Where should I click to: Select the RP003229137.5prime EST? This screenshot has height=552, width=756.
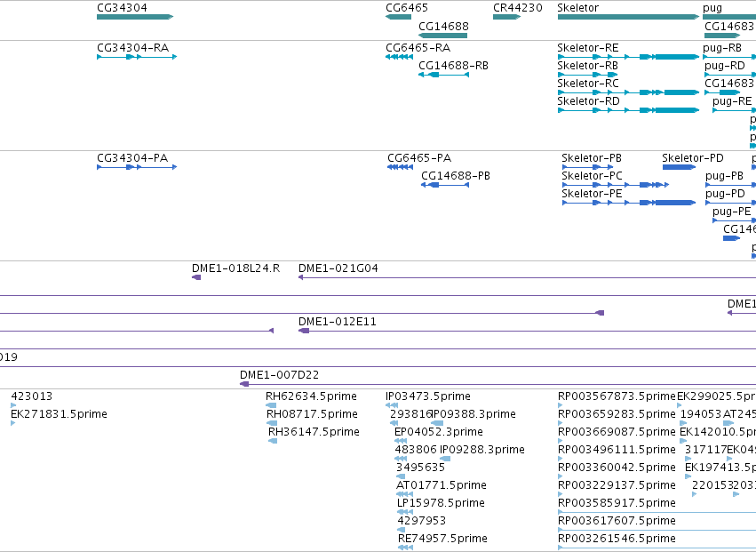[561, 494]
